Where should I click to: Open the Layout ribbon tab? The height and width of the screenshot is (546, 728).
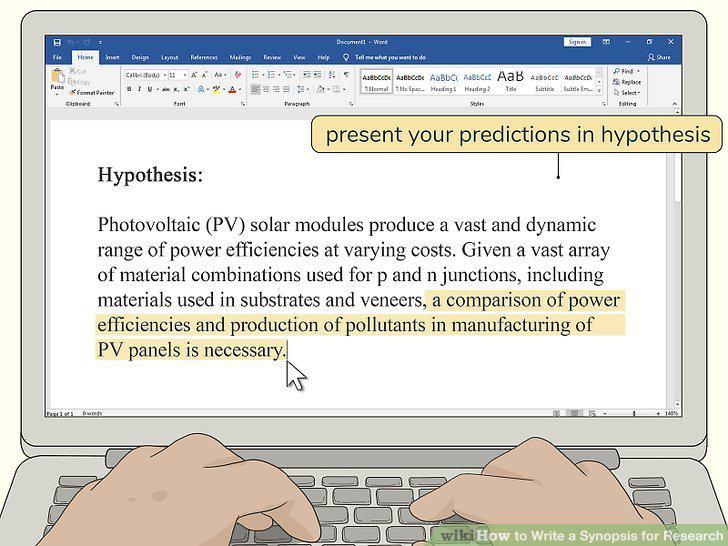click(169, 57)
